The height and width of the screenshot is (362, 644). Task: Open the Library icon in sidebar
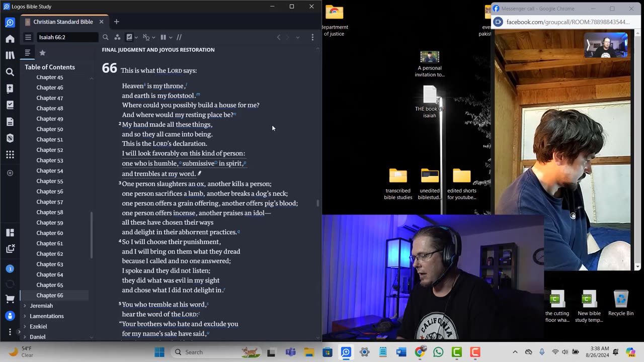tap(10, 55)
